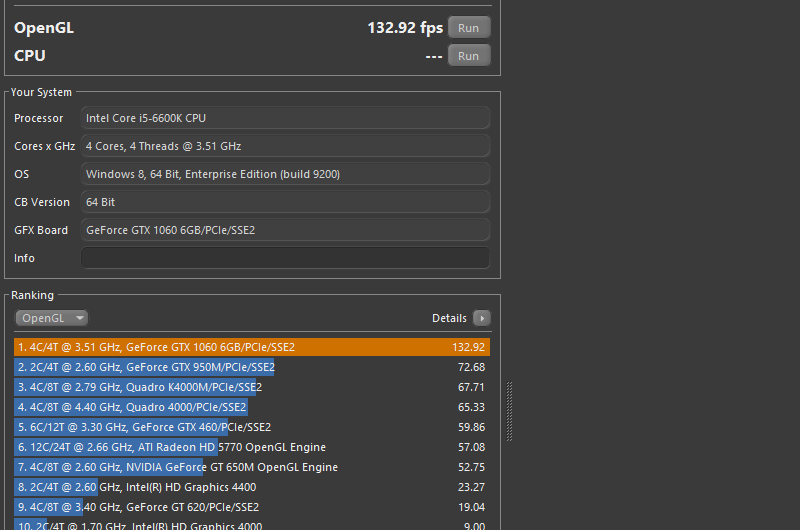800x530 pixels.
Task: Select ranking row 9 GeForce GT 620
Action: pyautogui.click(x=252, y=507)
